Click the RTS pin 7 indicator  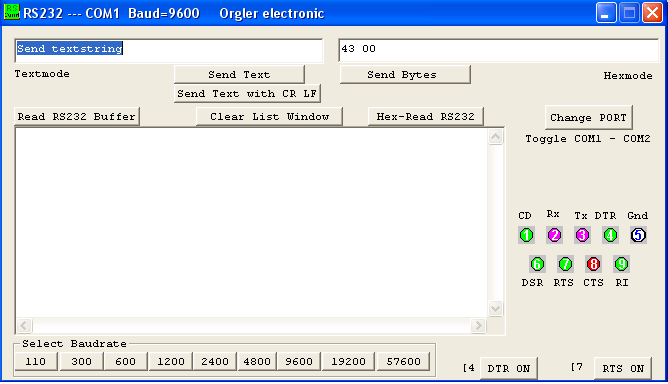coord(565,264)
